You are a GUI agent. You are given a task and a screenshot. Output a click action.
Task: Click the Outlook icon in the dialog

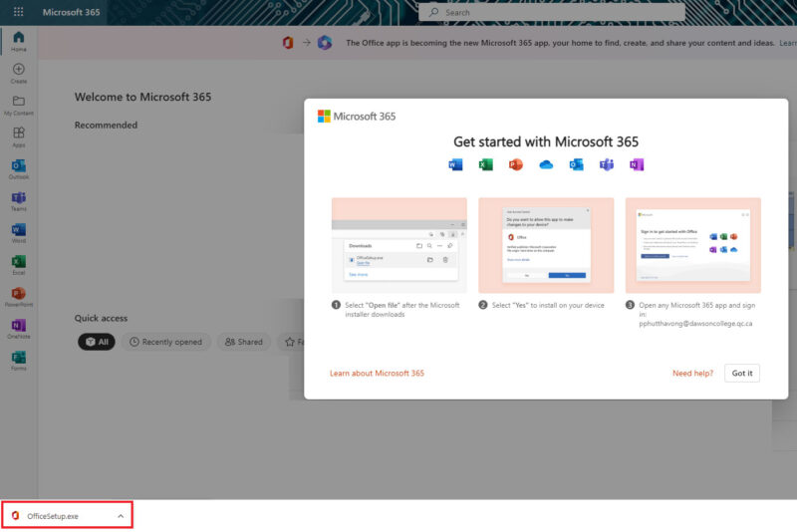576,164
